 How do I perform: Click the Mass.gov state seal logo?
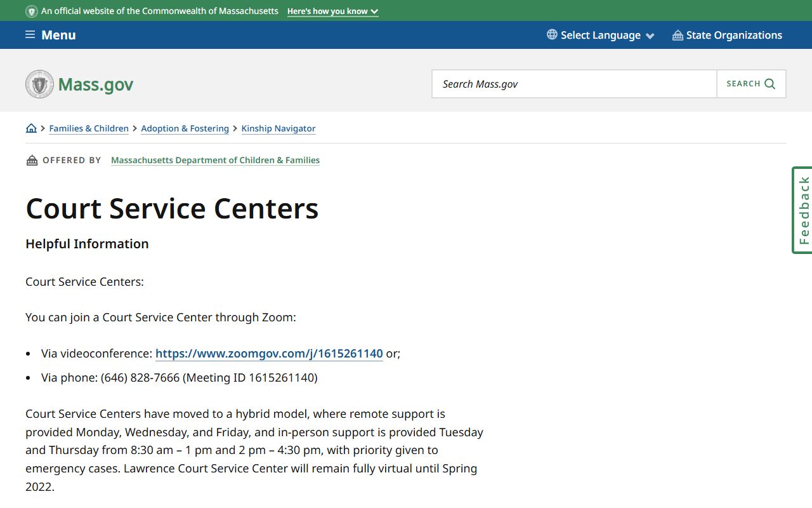pyautogui.click(x=39, y=84)
